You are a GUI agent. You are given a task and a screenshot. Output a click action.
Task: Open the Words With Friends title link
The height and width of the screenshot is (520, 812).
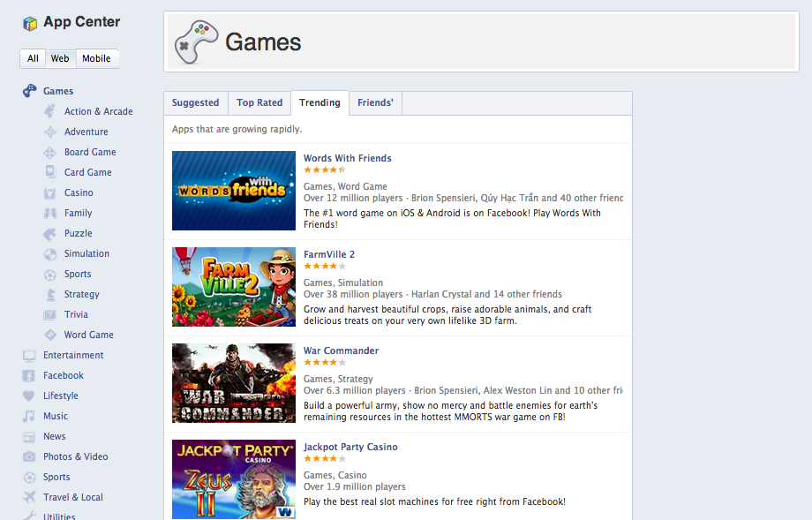(x=348, y=158)
